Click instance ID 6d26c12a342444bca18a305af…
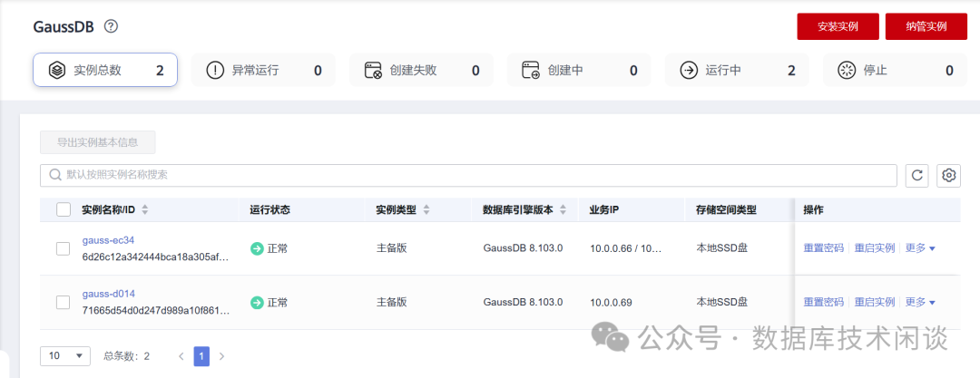This screenshot has height=378, width=980. pyautogui.click(x=156, y=257)
